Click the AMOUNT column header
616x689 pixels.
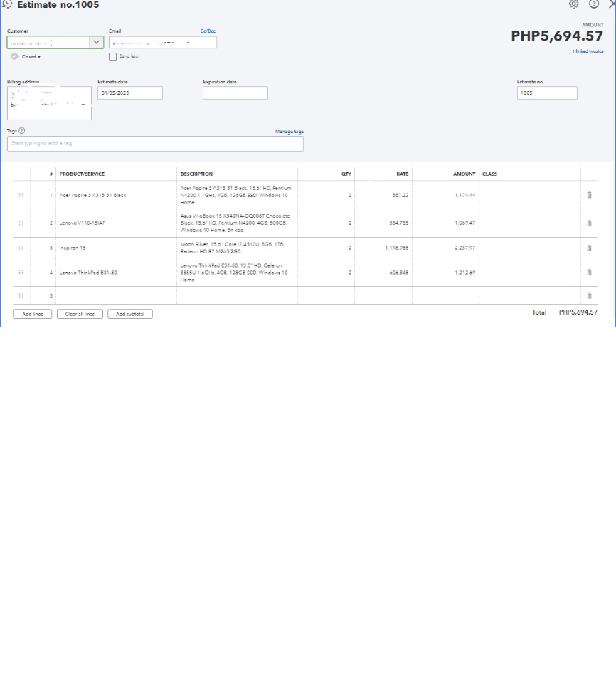coord(464,174)
